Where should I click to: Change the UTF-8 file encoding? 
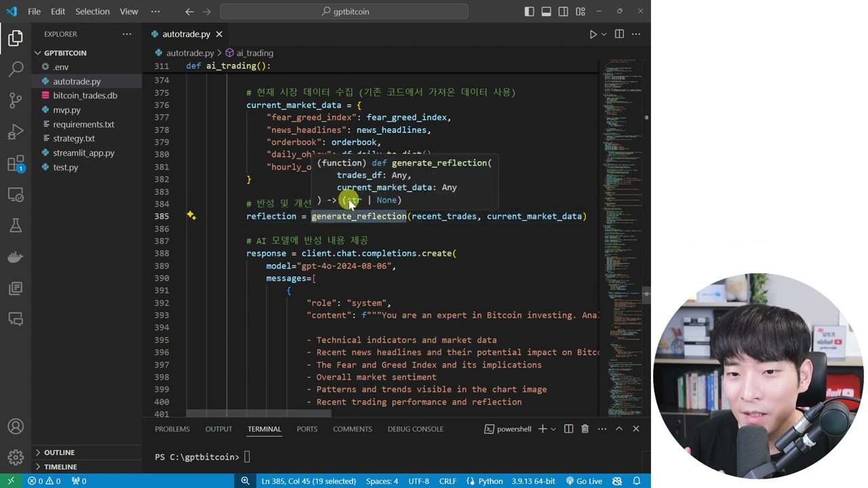click(x=418, y=481)
